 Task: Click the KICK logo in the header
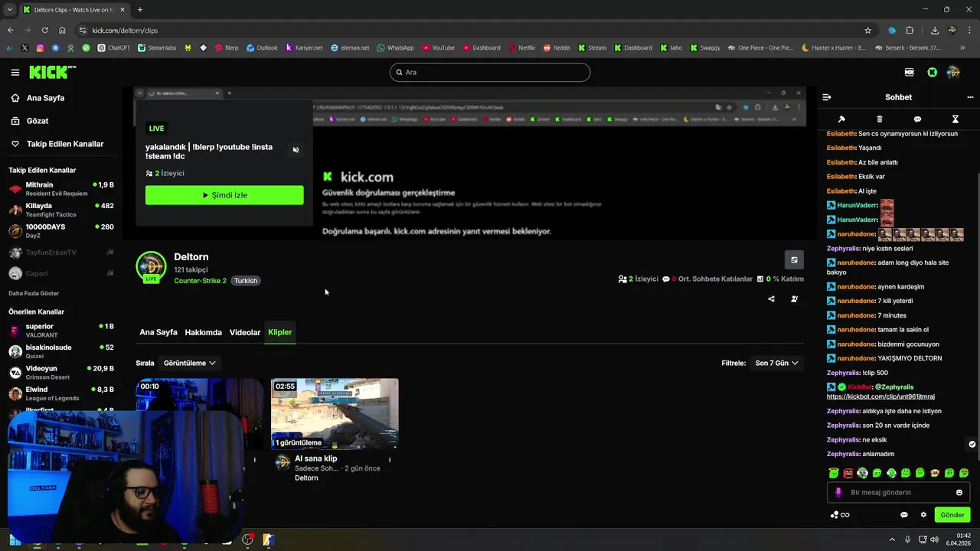click(x=52, y=72)
